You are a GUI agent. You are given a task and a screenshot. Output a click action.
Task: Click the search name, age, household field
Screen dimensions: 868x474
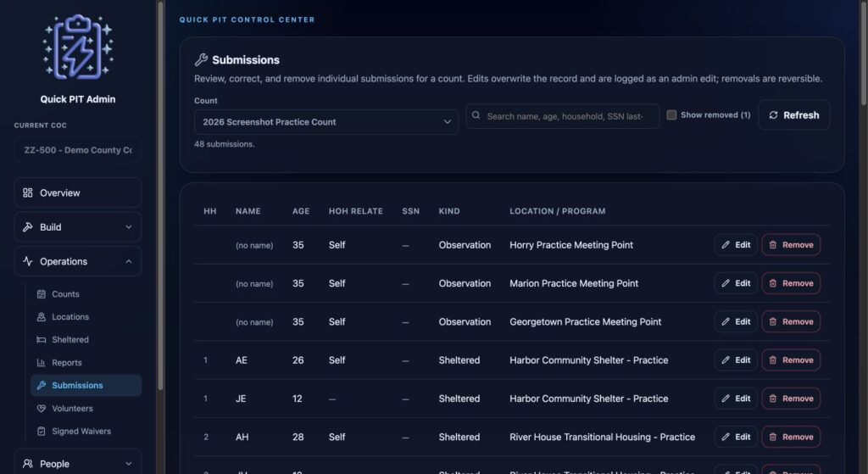click(x=563, y=116)
